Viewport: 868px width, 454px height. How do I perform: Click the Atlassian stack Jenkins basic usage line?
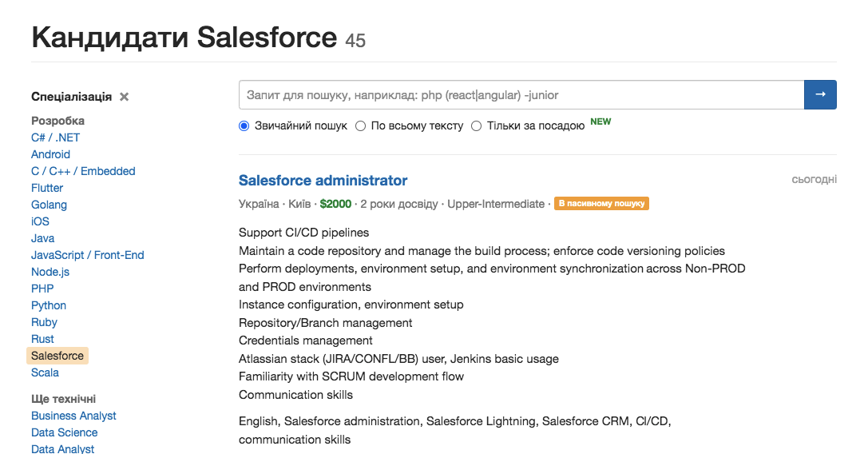click(398, 359)
